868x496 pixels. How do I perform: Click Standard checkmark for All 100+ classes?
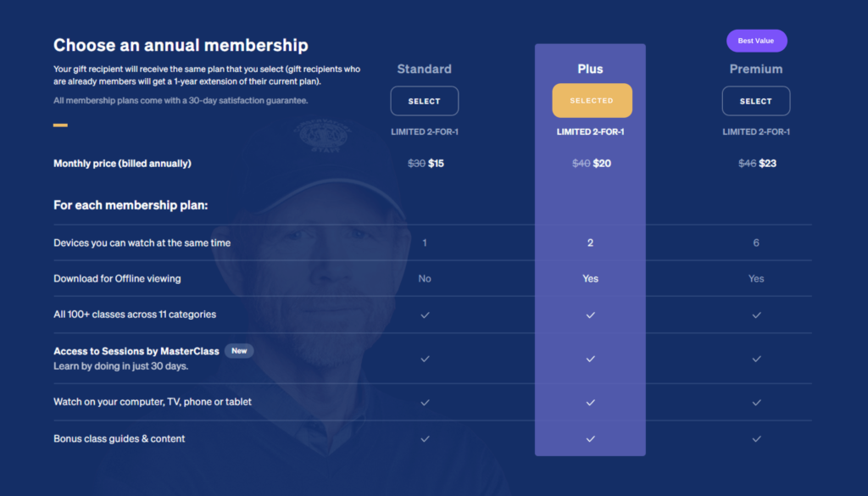(425, 315)
